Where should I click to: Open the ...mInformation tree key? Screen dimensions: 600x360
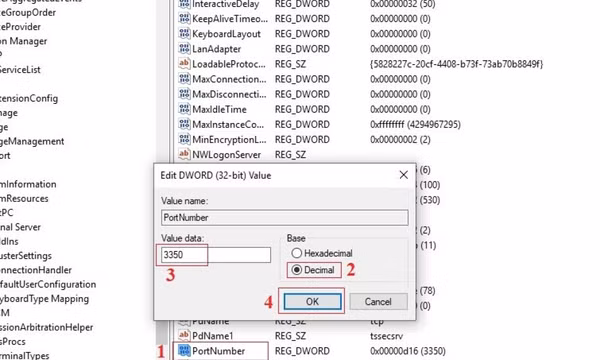tap(28, 184)
